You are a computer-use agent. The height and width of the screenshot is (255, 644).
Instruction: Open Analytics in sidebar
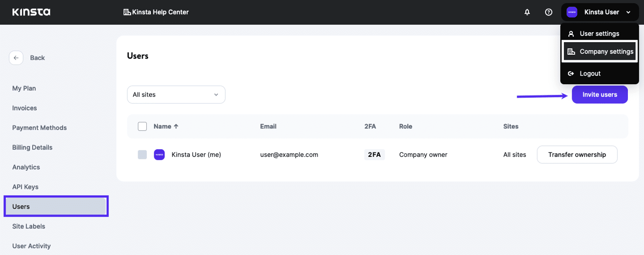pos(26,168)
